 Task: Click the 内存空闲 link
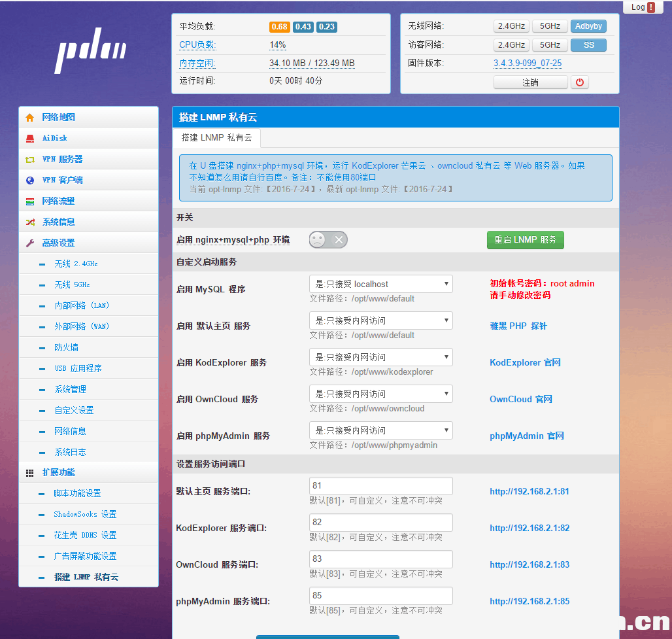pos(197,63)
